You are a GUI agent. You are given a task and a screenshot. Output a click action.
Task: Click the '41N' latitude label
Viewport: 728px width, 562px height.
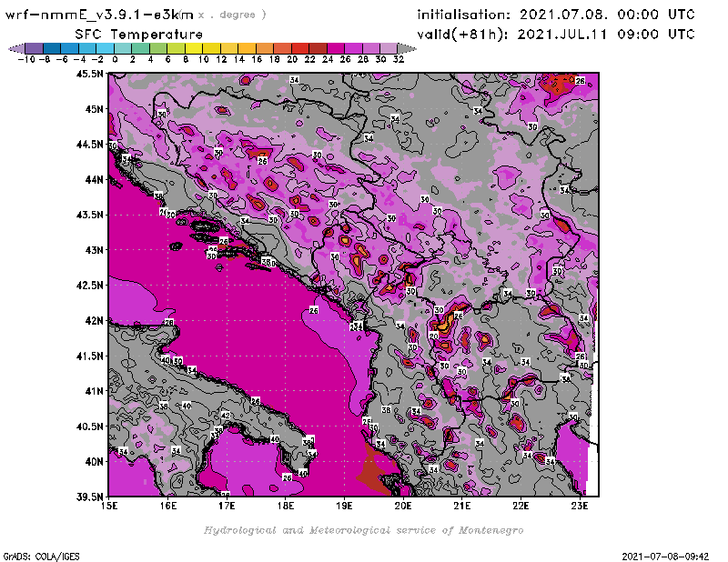pos(94,391)
